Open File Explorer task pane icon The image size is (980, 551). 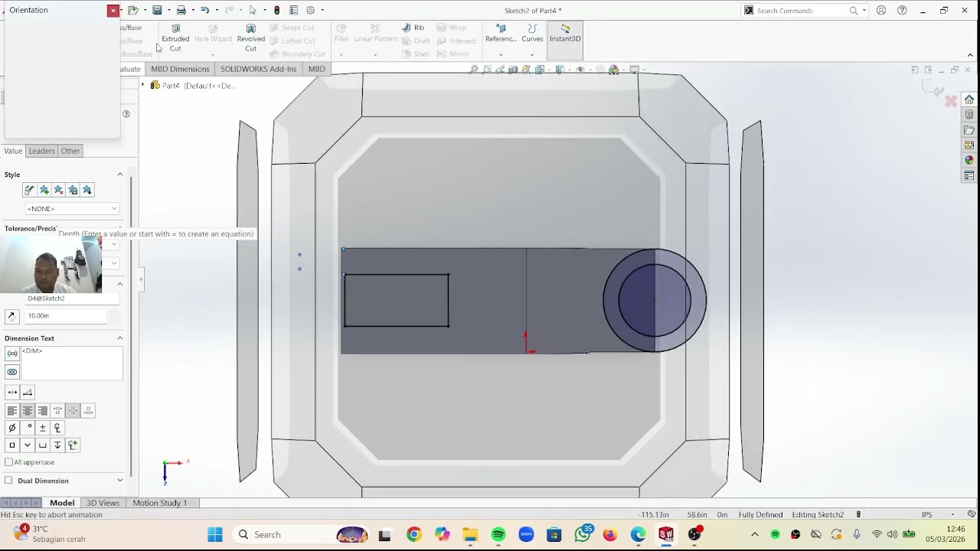coord(969,130)
